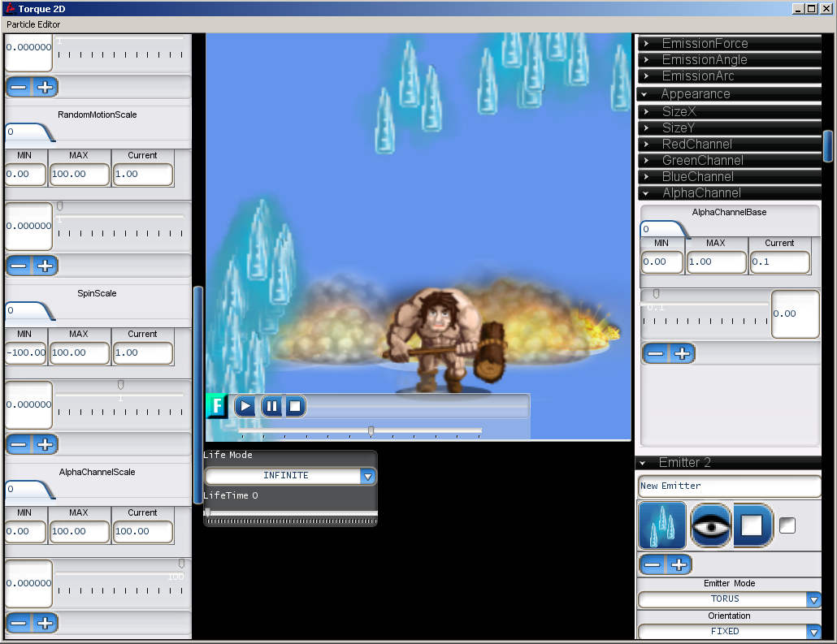Click the plus button below SpinScale slider
This screenshot has width=837, height=644.
tap(46, 444)
